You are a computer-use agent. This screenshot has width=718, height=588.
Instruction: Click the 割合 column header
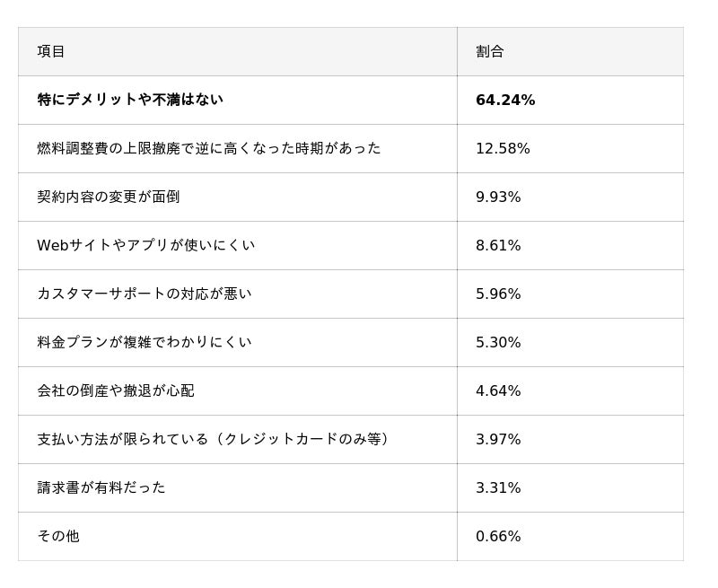[490, 51]
